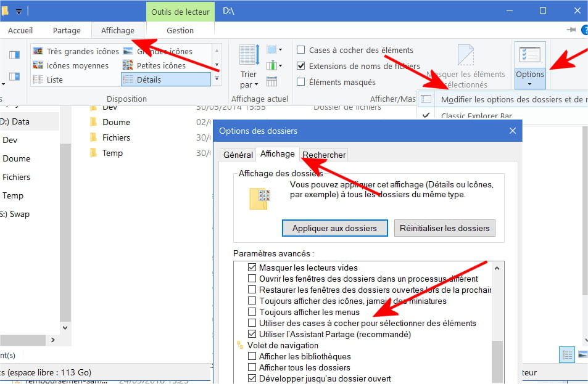Viewport: 588px width, 384px height.
Task: Click the group-by icon in Affichage actuel
Action: click(271, 49)
